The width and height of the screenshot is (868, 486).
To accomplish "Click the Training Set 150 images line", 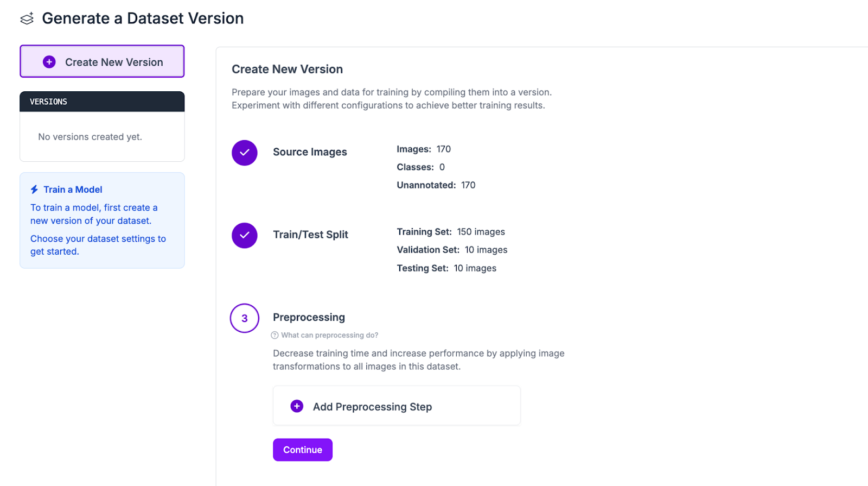I will (451, 232).
